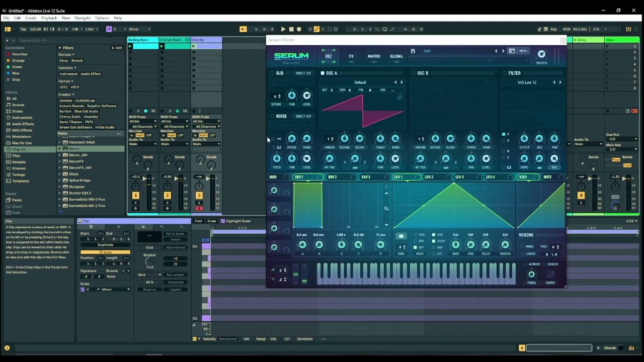Open the Options menu
This screenshot has width=644, height=362.
102,18
